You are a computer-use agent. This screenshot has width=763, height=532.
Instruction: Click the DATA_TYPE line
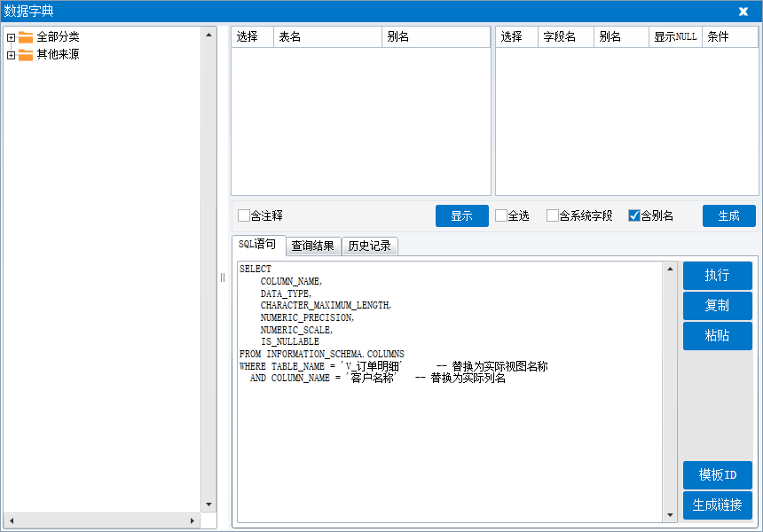point(286,293)
